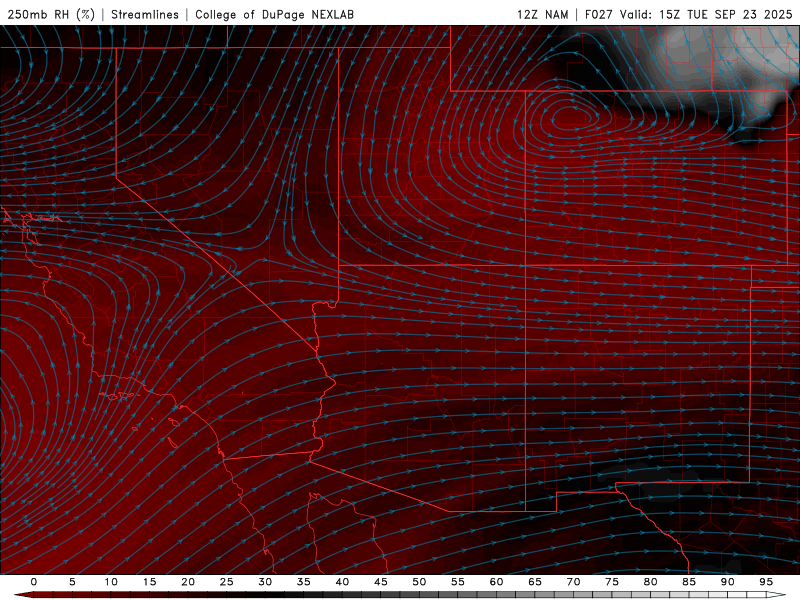The height and width of the screenshot is (600, 800).
Task: Click "Valid: 15Z TUE SEP 23 2025" text
Action: (x=706, y=14)
